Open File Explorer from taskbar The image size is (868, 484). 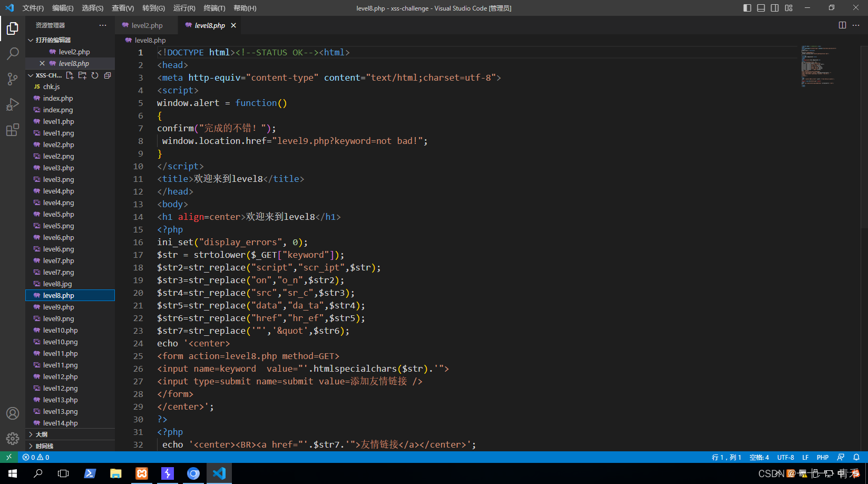tap(116, 473)
